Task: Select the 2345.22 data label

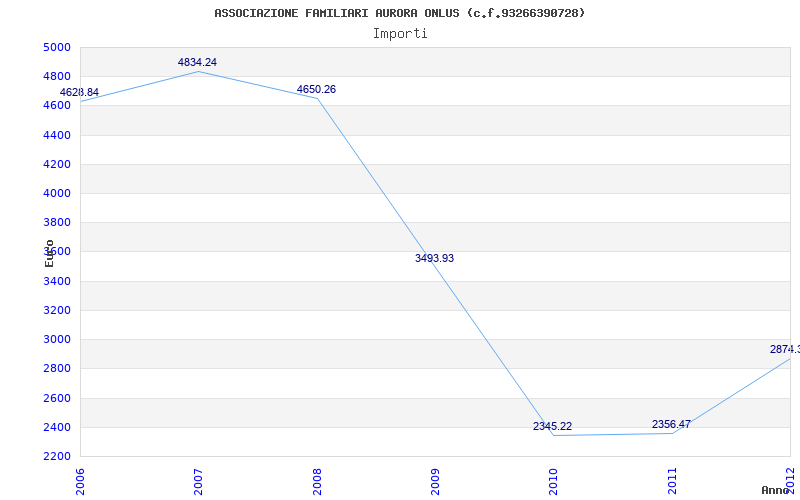Action: pyautogui.click(x=553, y=426)
